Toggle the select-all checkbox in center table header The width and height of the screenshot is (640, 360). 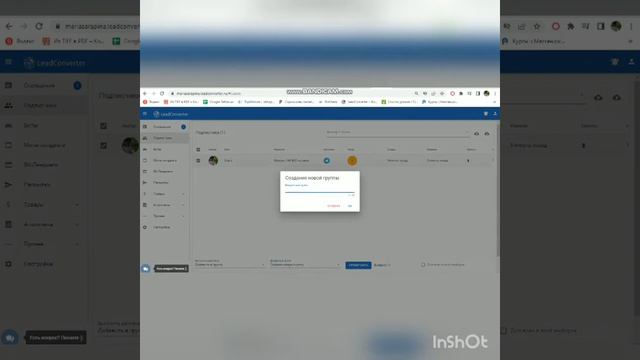[x=198, y=150]
